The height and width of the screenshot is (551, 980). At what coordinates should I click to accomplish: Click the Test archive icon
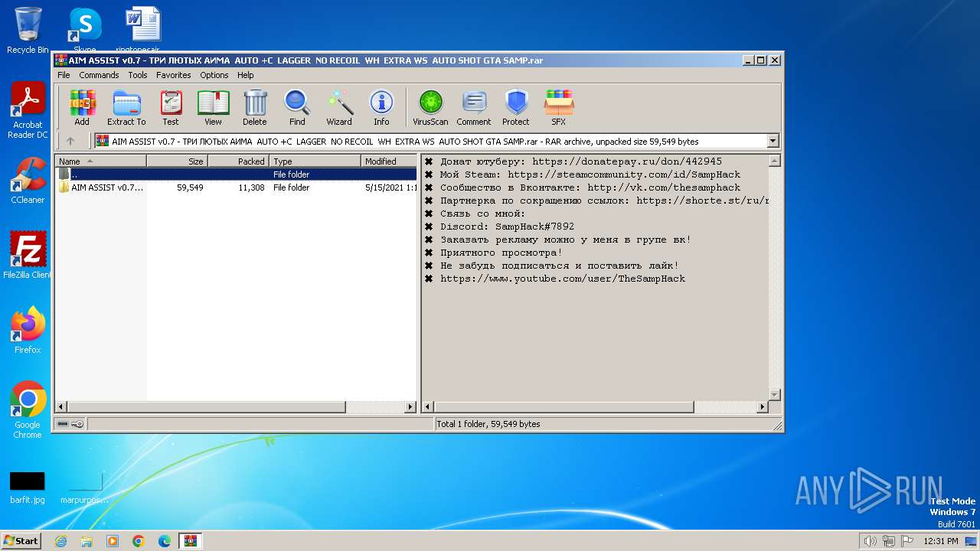pos(171,108)
